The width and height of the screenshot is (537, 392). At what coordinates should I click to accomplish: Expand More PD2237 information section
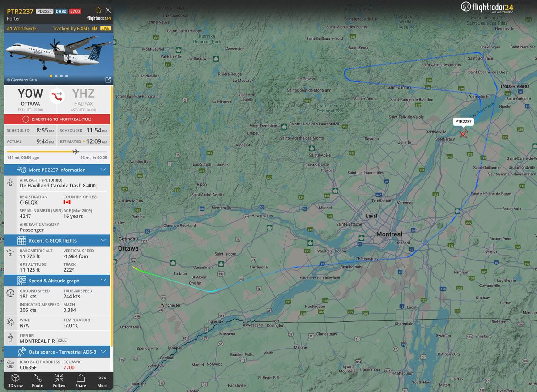point(57,170)
